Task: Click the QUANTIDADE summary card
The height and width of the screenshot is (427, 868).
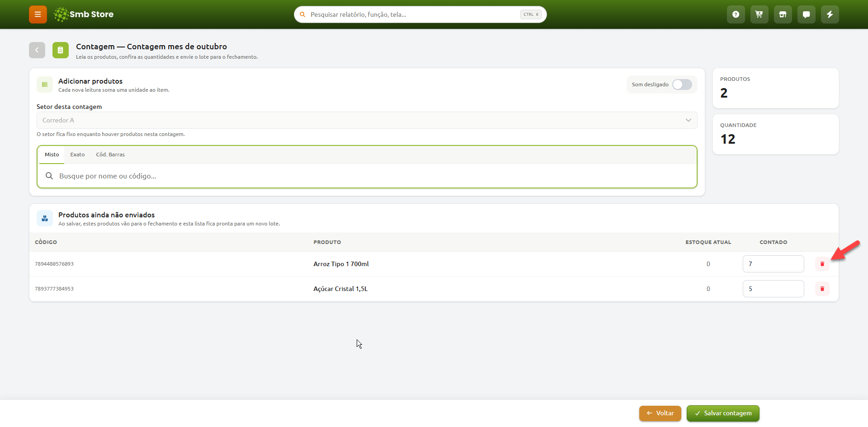Action: point(776,134)
